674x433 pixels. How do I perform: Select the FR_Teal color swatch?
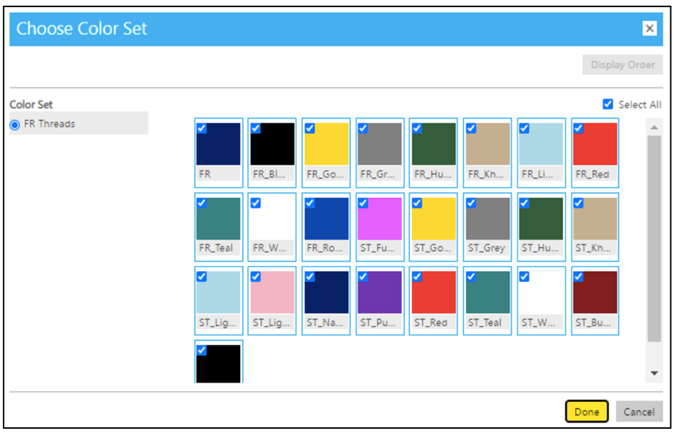click(218, 218)
